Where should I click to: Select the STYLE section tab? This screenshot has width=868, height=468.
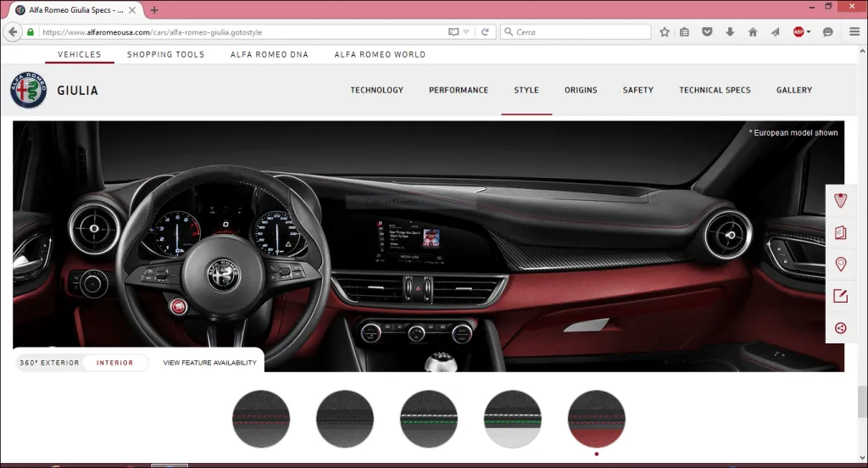pos(526,90)
